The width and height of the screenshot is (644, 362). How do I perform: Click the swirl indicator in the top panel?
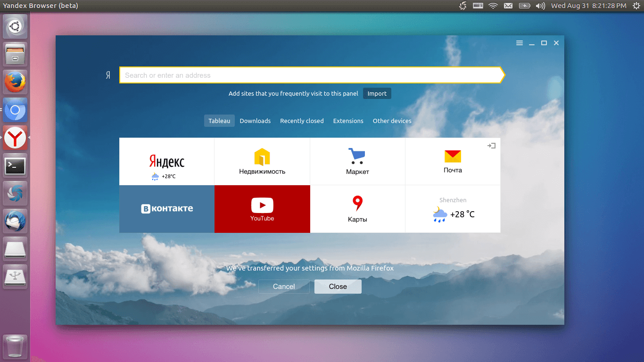pyautogui.click(x=463, y=6)
